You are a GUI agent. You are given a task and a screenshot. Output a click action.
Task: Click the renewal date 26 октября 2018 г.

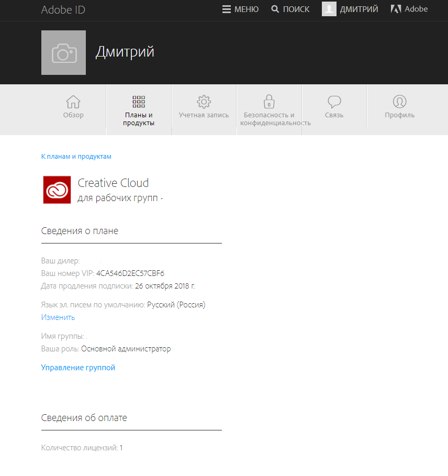pos(165,286)
